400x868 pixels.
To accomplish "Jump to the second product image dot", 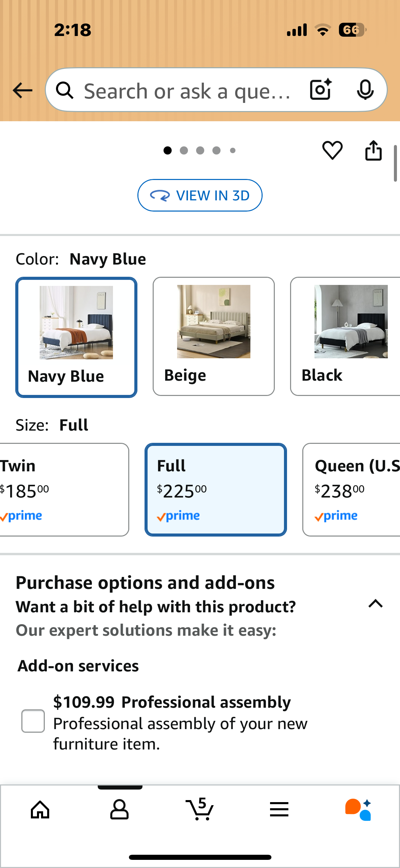I will click(184, 150).
